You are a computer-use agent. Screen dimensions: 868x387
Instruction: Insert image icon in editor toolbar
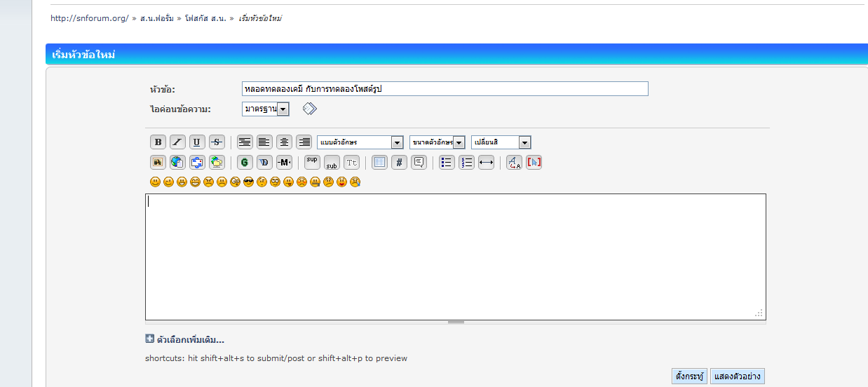point(158,163)
